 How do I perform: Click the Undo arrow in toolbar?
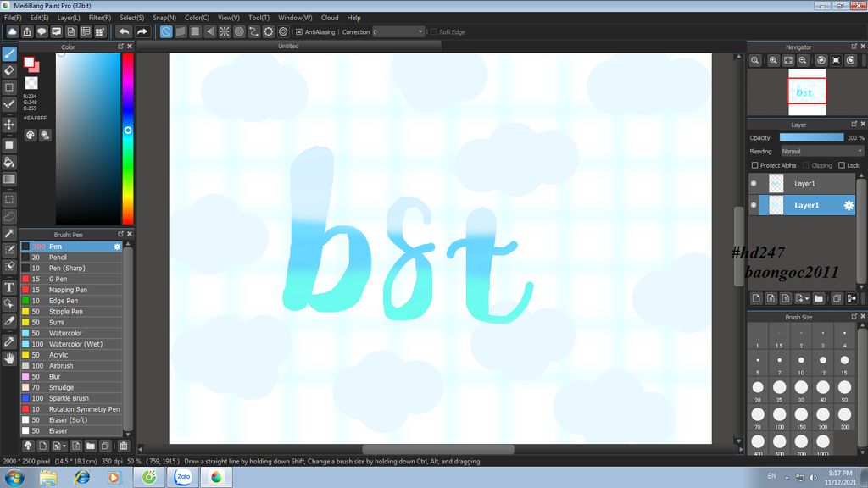coord(124,31)
